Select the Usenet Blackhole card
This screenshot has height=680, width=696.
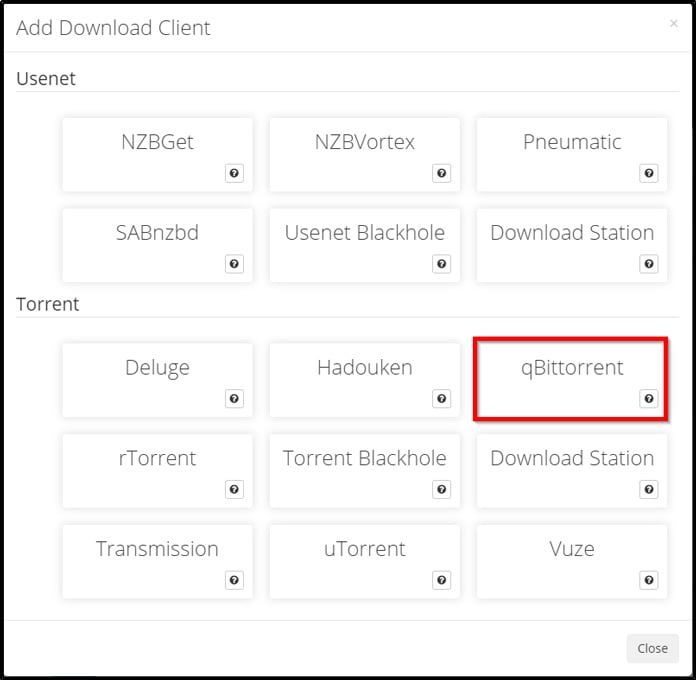tap(364, 245)
